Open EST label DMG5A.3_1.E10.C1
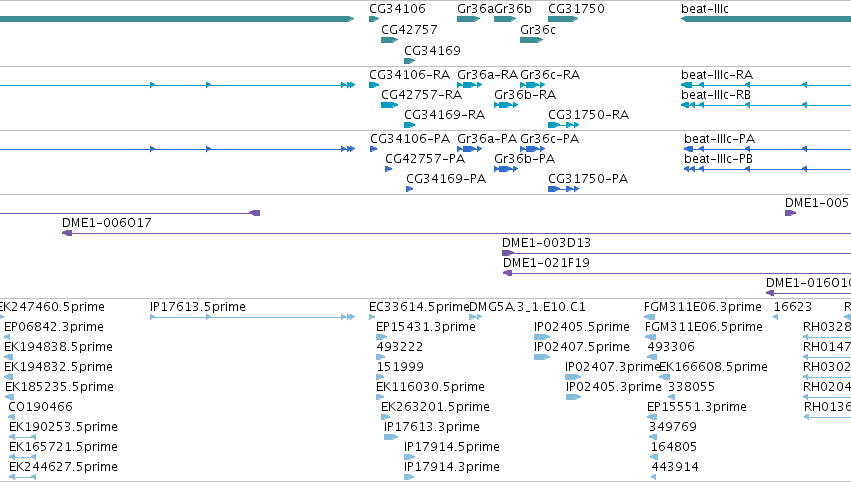 tap(528, 307)
